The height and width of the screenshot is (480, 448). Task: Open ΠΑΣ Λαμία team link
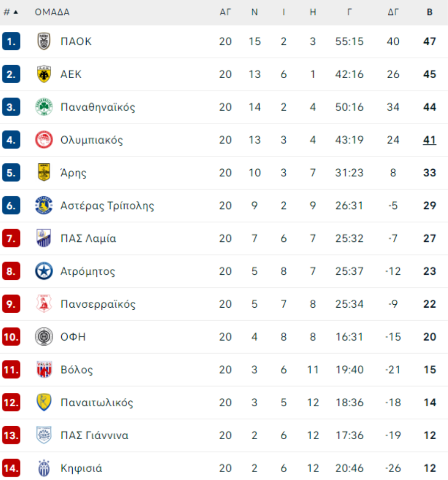click(88, 238)
